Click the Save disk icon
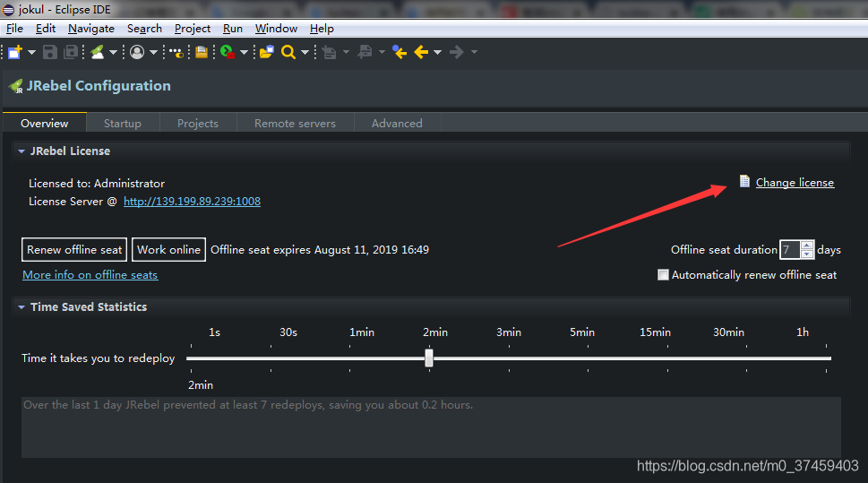Image resolution: width=868 pixels, height=483 pixels. tap(50, 52)
